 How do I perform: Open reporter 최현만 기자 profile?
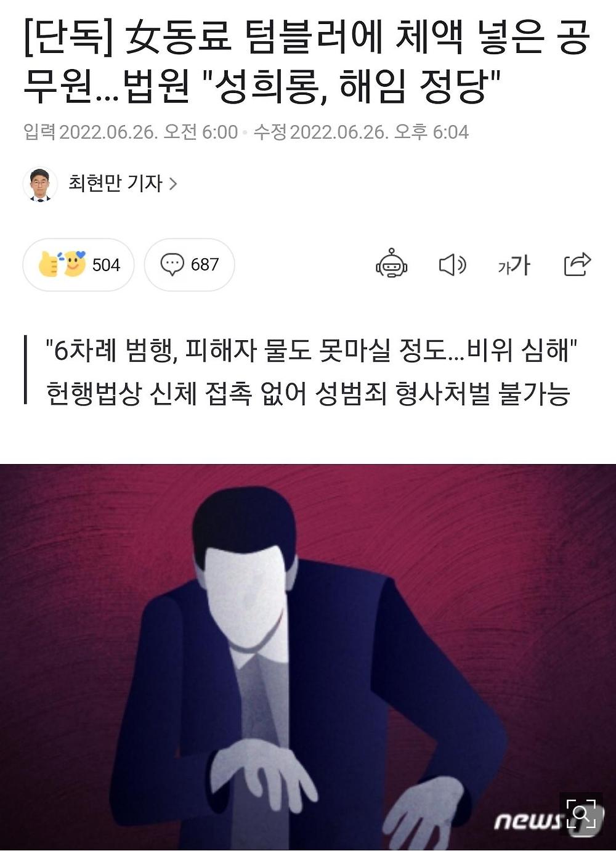pos(115,183)
